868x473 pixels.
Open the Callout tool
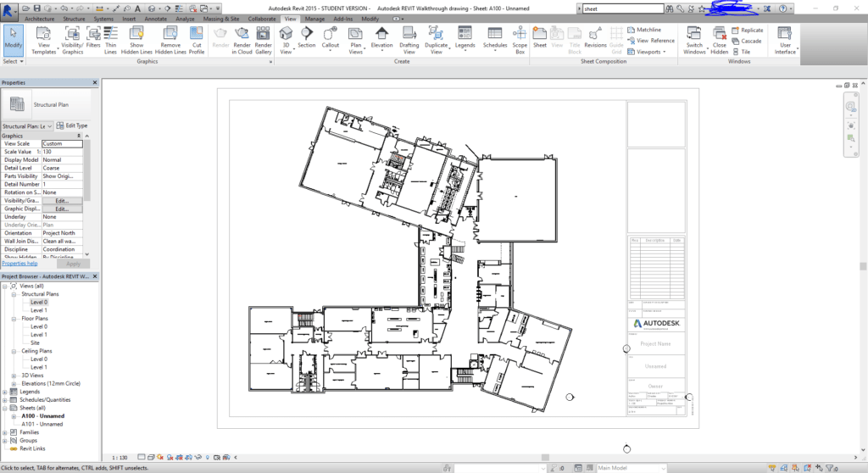coord(330,39)
